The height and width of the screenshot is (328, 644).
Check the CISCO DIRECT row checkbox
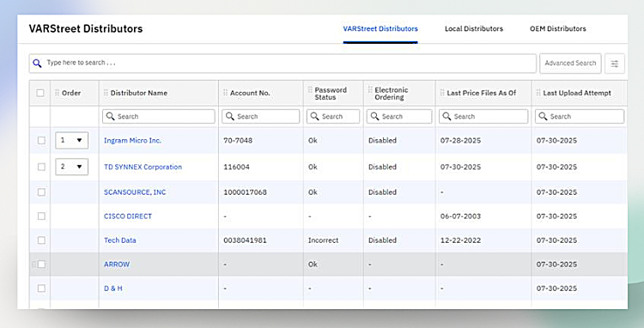coord(41,216)
